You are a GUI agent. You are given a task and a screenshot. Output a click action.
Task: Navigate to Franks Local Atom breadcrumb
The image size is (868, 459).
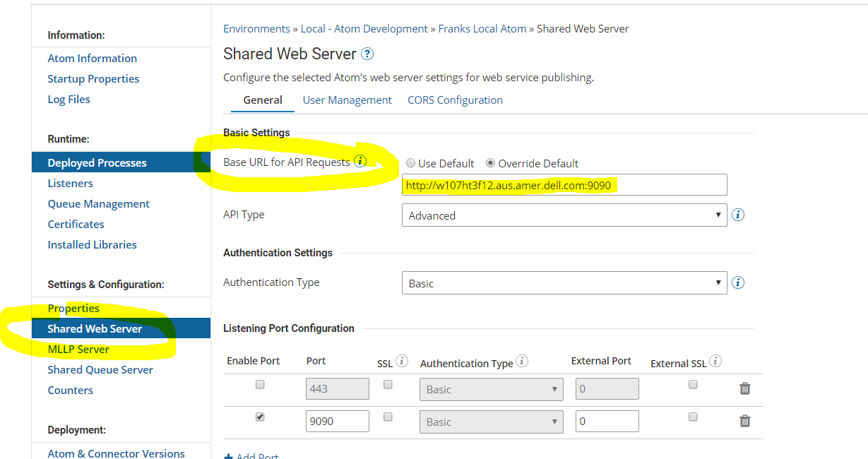coord(482,28)
